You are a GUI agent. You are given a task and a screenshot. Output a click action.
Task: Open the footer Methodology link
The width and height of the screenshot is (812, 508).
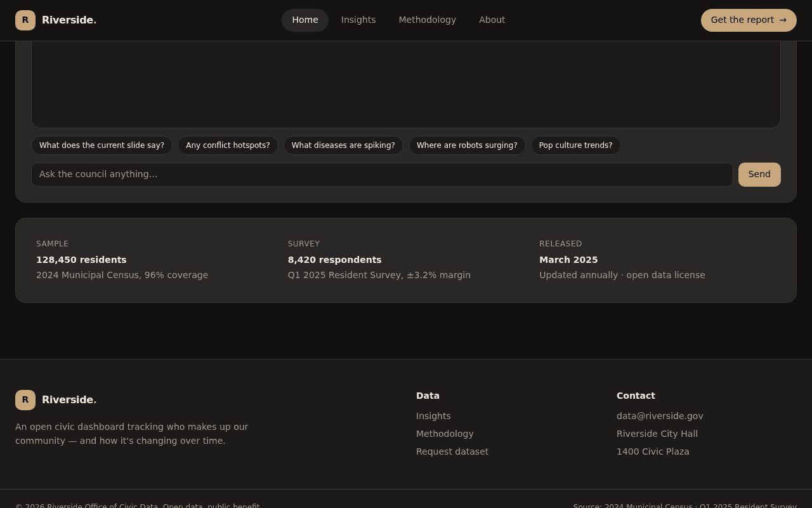click(445, 434)
